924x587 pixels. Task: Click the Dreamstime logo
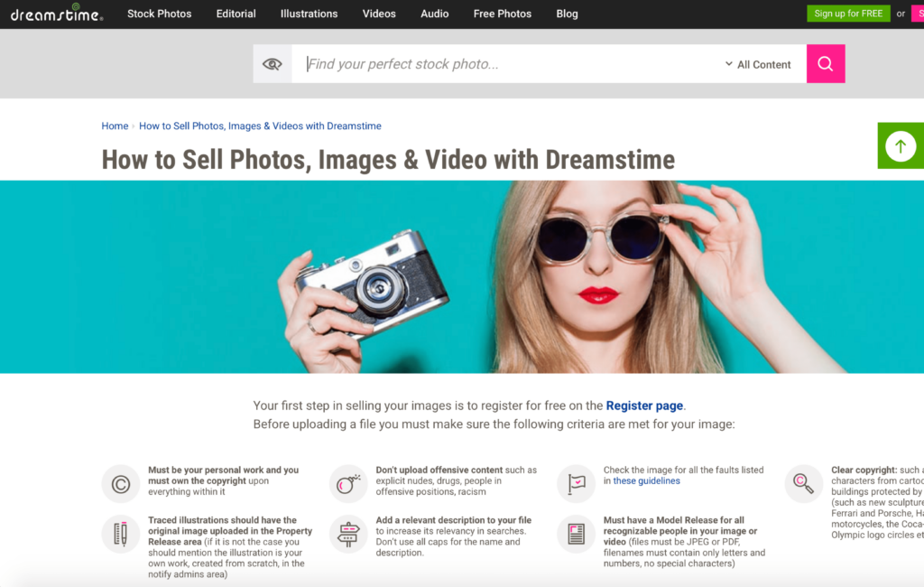click(x=57, y=13)
